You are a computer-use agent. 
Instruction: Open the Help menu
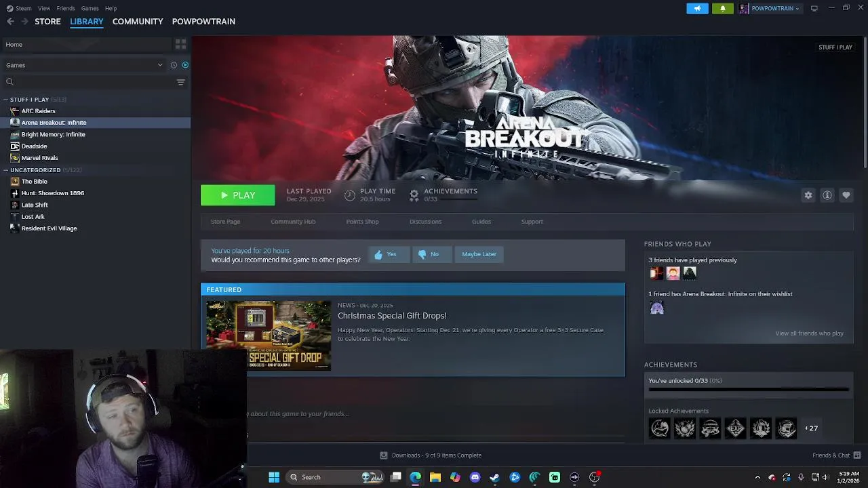pos(111,8)
